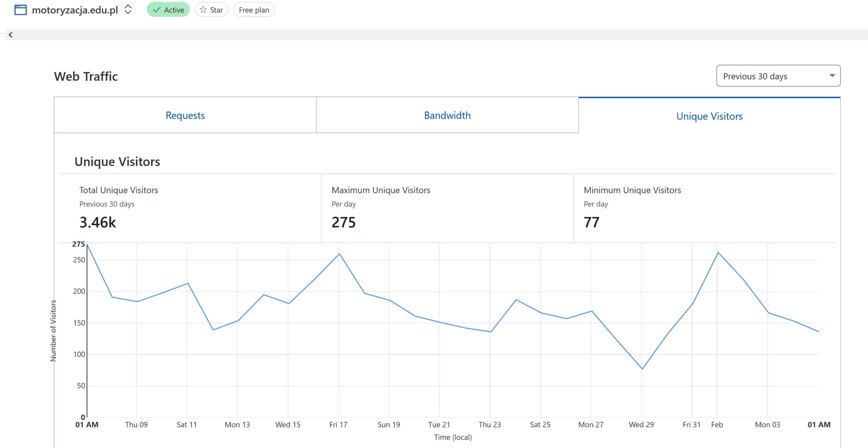The height and width of the screenshot is (448, 868).
Task: Click the Total Unique Visitors 3.46k value
Action: pos(98,222)
